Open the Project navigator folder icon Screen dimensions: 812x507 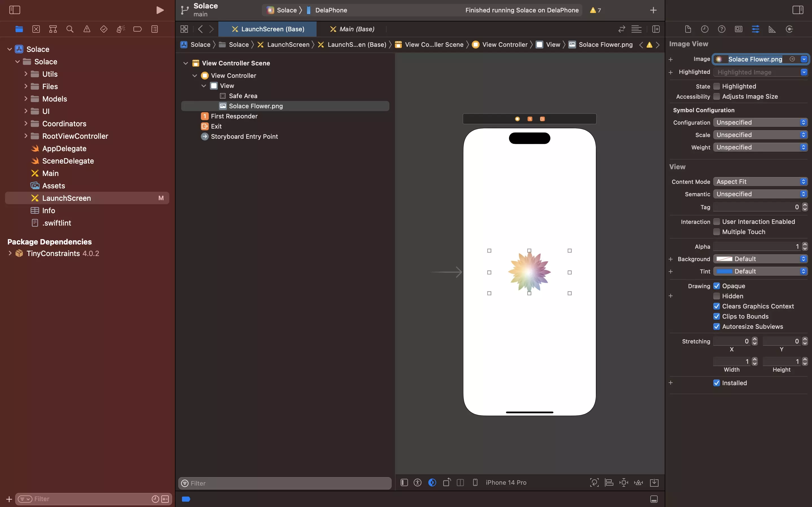click(x=19, y=29)
